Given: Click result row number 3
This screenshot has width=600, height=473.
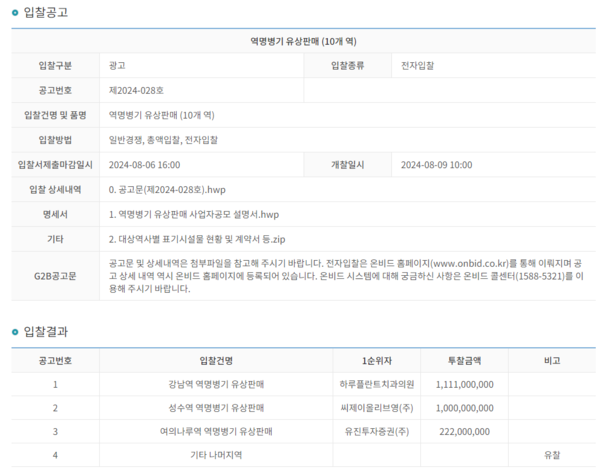Looking at the screenshot, I should click(x=55, y=432).
